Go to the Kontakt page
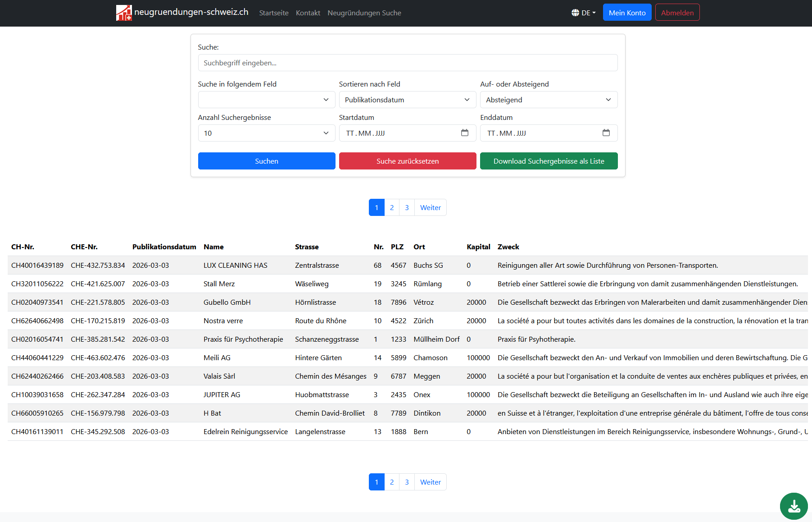The height and width of the screenshot is (522, 812). coord(308,13)
